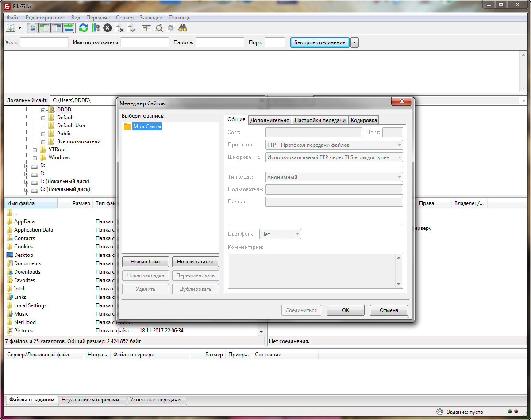
Task: Select the Local Settings row
Action: (30, 305)
